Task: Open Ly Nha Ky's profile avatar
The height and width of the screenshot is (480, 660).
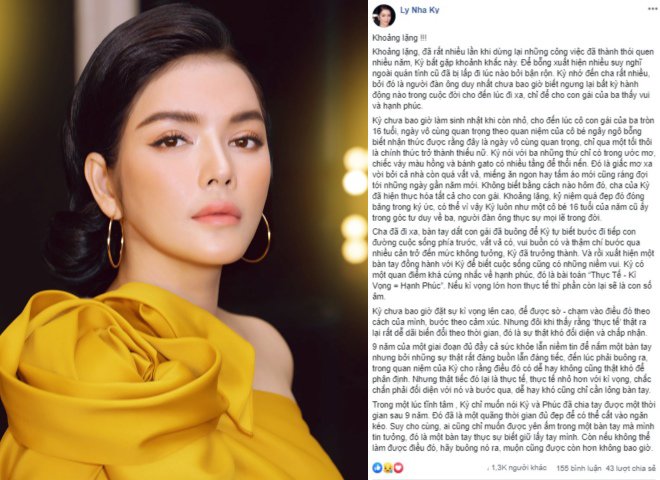Action: (x=383, y=16)
